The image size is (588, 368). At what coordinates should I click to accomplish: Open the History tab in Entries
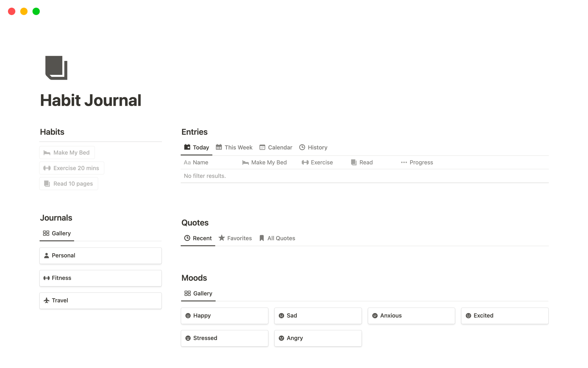pos(313,148)
